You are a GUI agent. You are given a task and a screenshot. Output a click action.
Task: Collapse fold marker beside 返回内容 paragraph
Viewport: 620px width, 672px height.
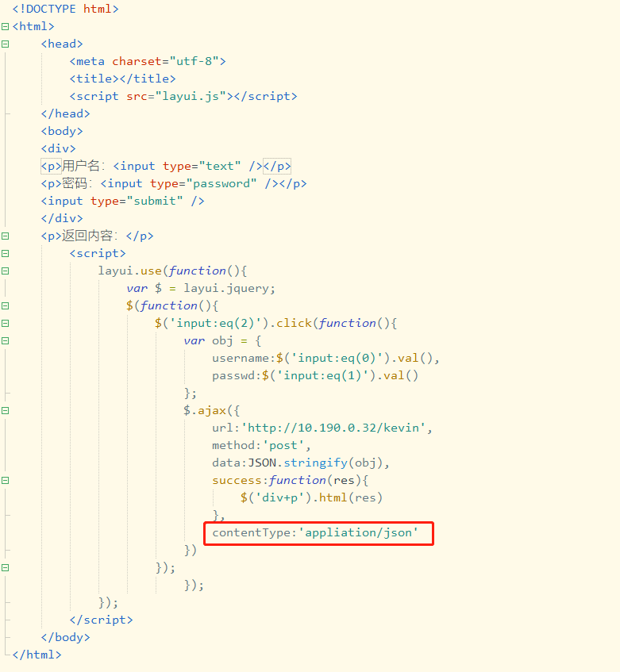click(5, 236)
